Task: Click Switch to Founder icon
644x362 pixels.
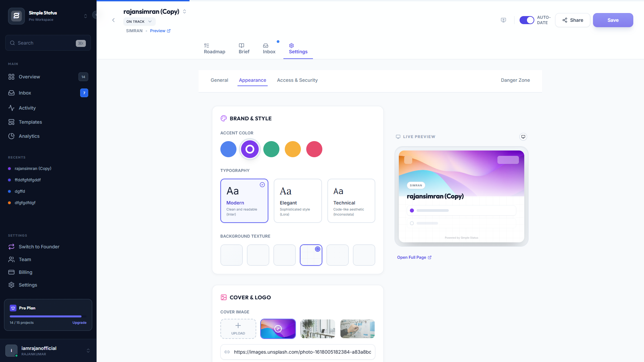Action: point(11,247)
